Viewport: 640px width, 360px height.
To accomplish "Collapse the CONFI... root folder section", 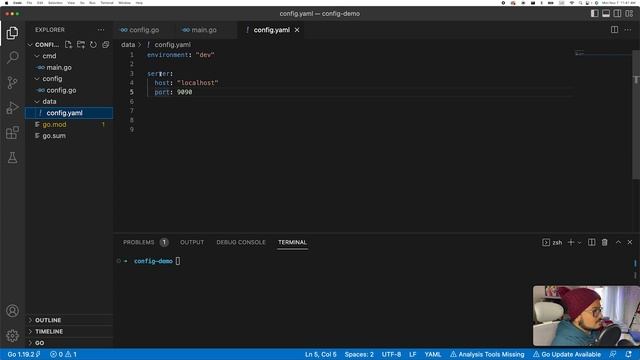I will (x=30, y=44).
